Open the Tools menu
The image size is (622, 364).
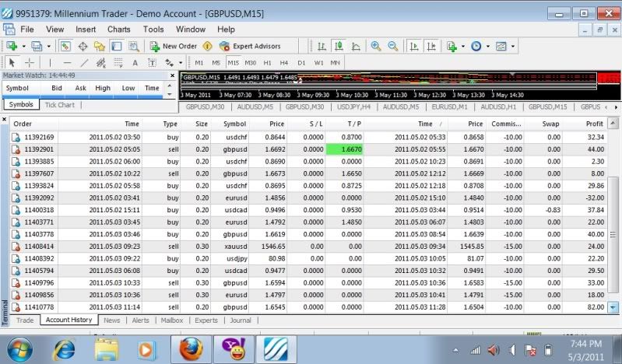pos(153,30)
